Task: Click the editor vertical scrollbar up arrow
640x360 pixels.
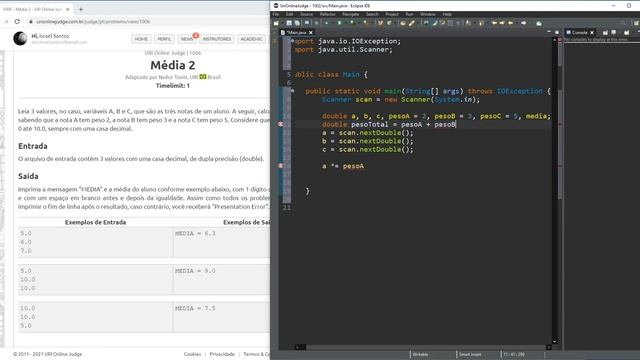Action: point(555,40)
